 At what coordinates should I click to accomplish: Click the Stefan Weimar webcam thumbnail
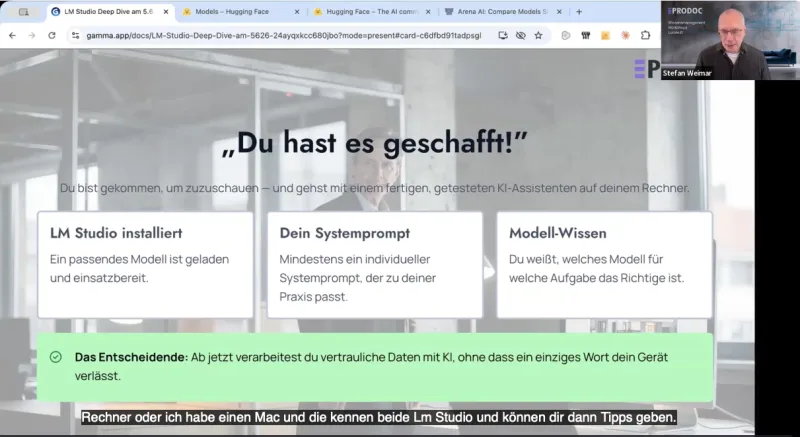click(x=730, y=40)
